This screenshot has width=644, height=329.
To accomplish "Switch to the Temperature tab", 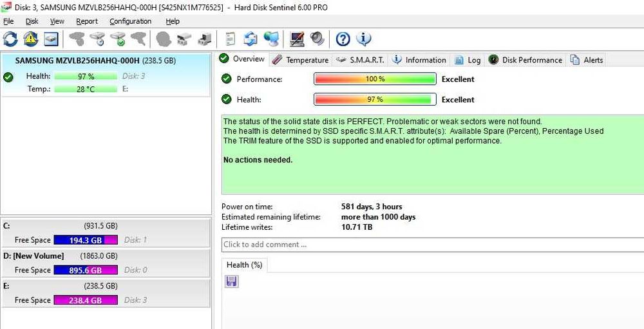I will 301,60.
